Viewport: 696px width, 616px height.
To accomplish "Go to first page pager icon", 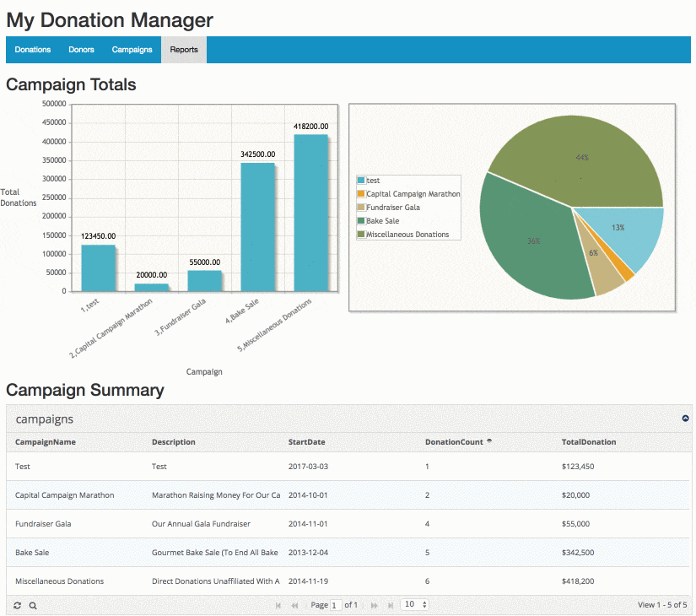I will pos(278,605).
